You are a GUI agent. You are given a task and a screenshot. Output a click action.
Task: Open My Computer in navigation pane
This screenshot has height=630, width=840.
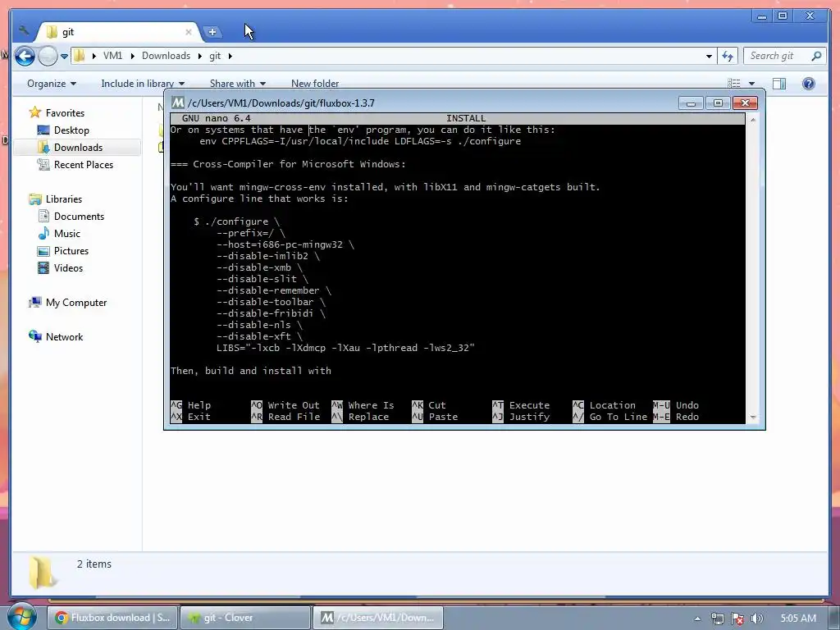pyautogui.click(x=76, y=303)
